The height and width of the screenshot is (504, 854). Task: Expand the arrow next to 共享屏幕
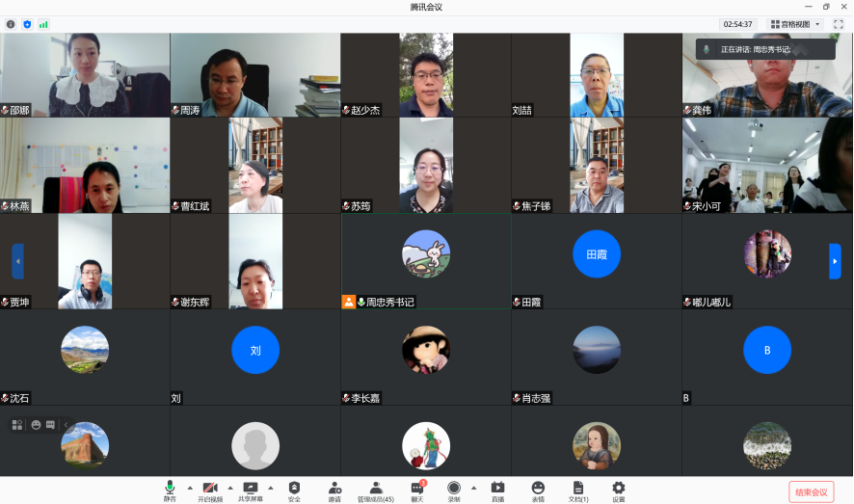tap(270, 488)
